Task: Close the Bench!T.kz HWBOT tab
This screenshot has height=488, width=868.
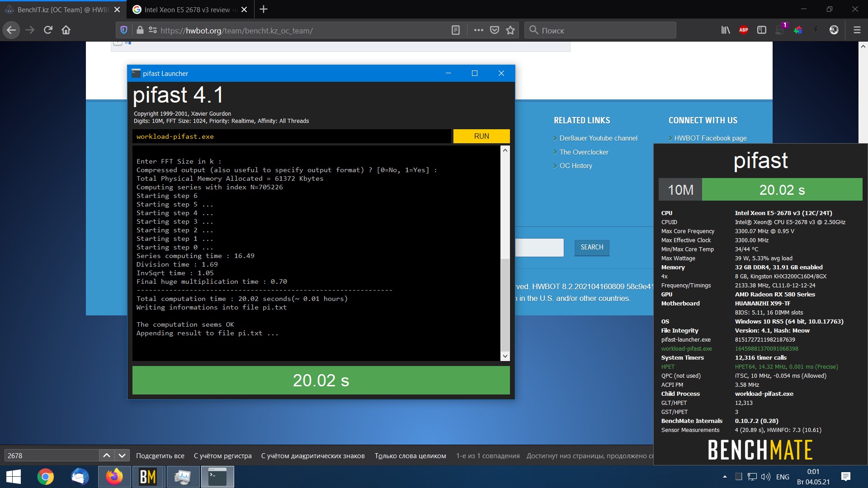Action: [x=117, y=9]
